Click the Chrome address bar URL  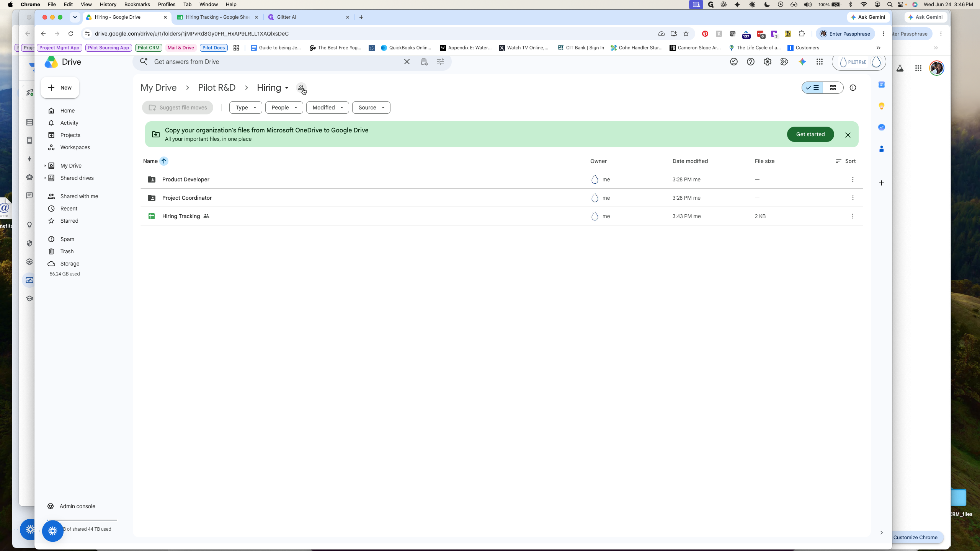[x=192, y=34]
